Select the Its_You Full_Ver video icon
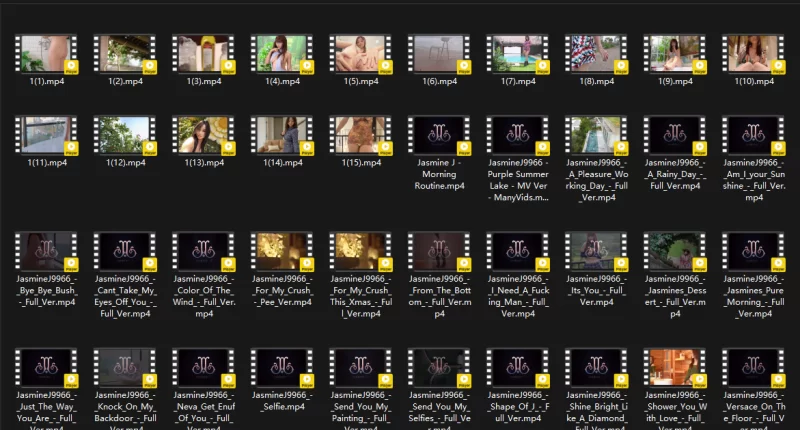800x430 pixels. click(x=596, y=251)
